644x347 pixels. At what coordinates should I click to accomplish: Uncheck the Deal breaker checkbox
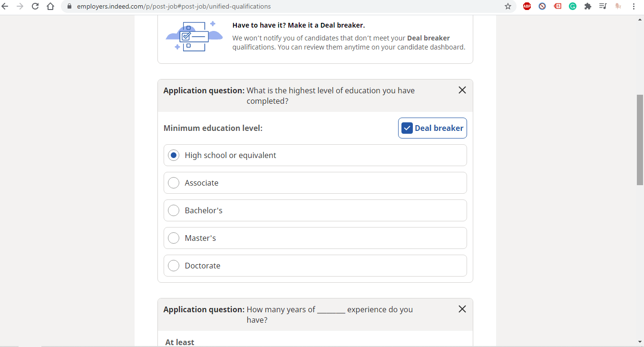pyautogui.click(x=407, y=128)
